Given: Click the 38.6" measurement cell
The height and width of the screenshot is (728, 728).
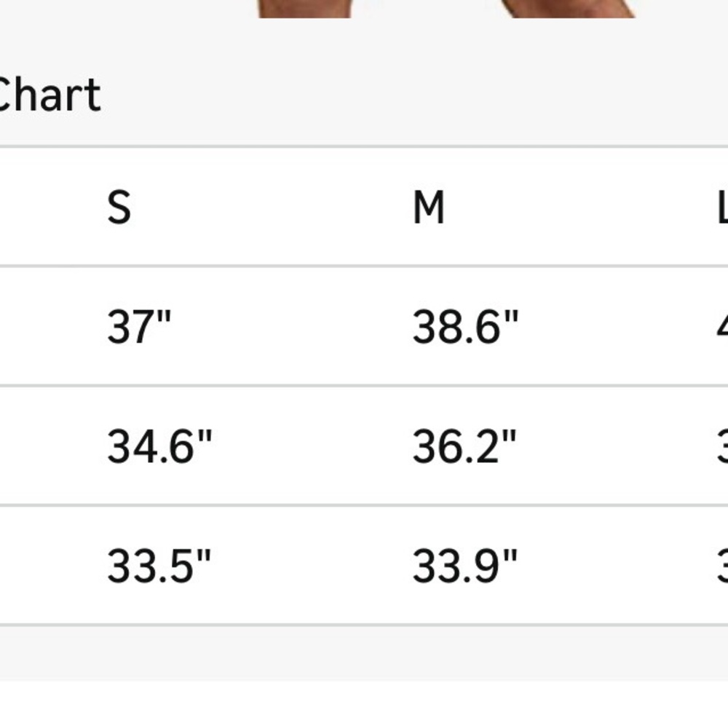Looking at the screenshot, I should coord(465,326).
